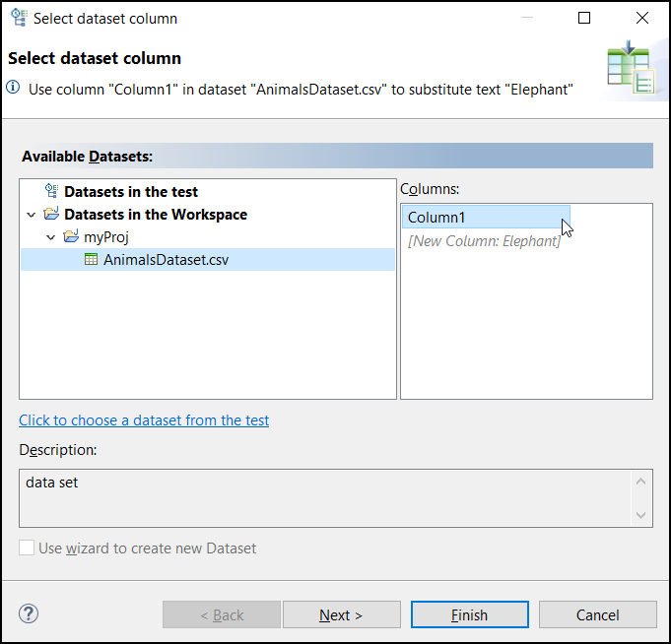Image resolution: width=671 pixels, height=644 pixels.
Task: Click the Datasets in the Workspace folder icon
Action: tap(51, 215)
